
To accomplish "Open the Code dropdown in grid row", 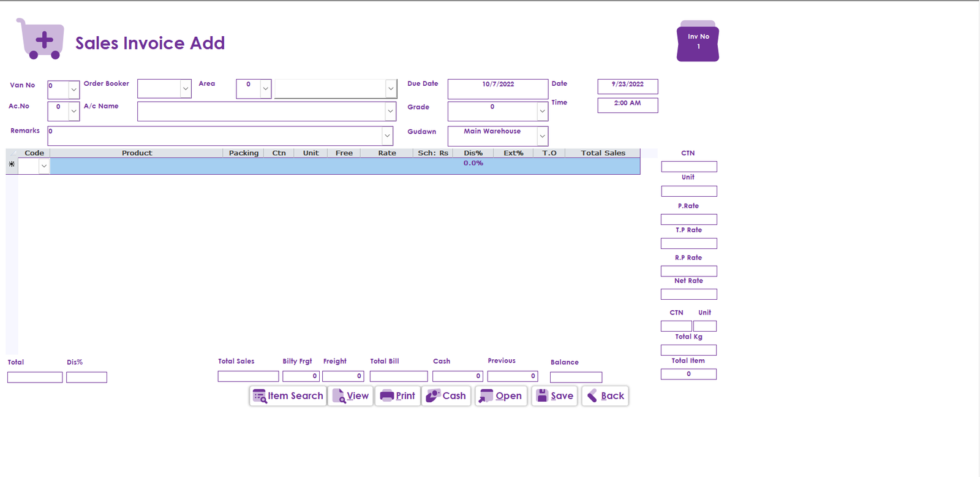I will 43,166.
